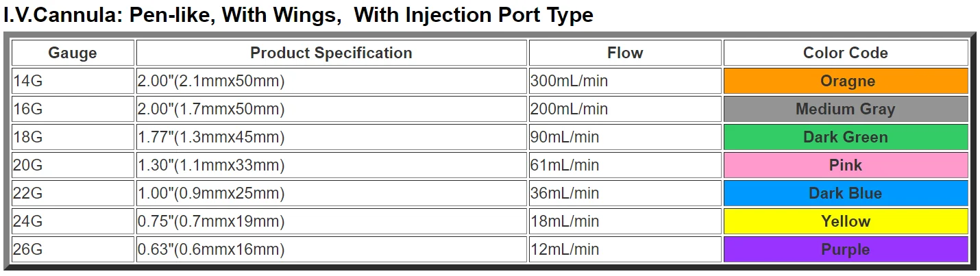Click the 26G gauge cell

73,249
